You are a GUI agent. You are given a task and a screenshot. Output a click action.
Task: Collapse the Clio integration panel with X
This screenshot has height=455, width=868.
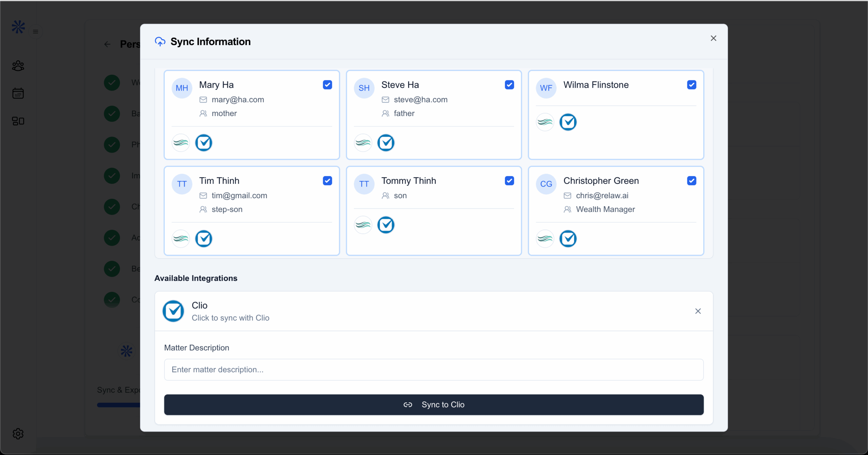[698, 311]
